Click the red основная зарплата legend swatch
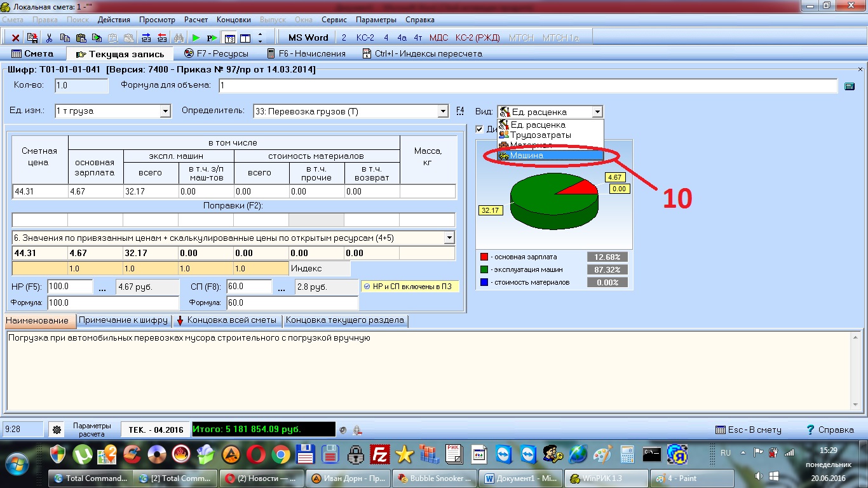The image size is (868, 488). pos(484,257)
